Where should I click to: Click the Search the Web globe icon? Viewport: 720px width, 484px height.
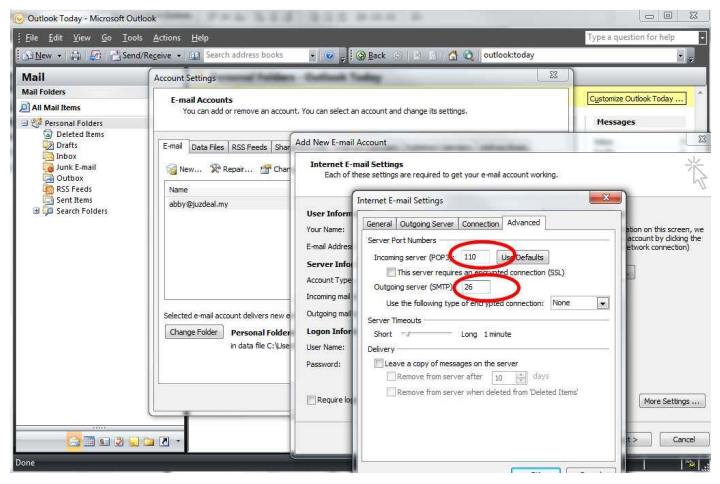click(468, 56)
